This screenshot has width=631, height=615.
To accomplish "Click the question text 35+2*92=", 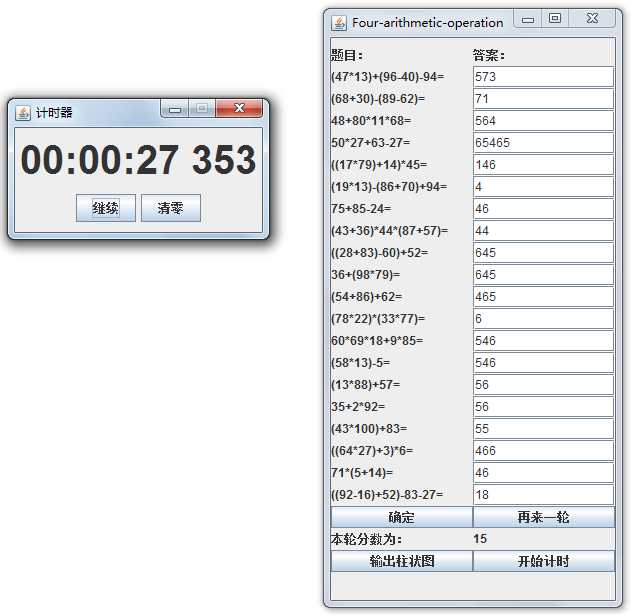I will [358, 407].
